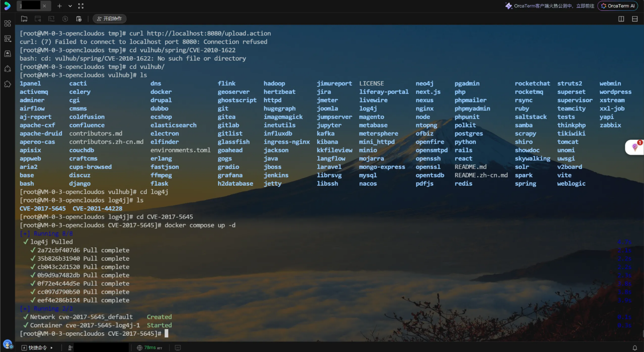Screen dimensions: 644x352
Task: Open the OrcaTerm AI assistant
Action: [x=618, y=6]
